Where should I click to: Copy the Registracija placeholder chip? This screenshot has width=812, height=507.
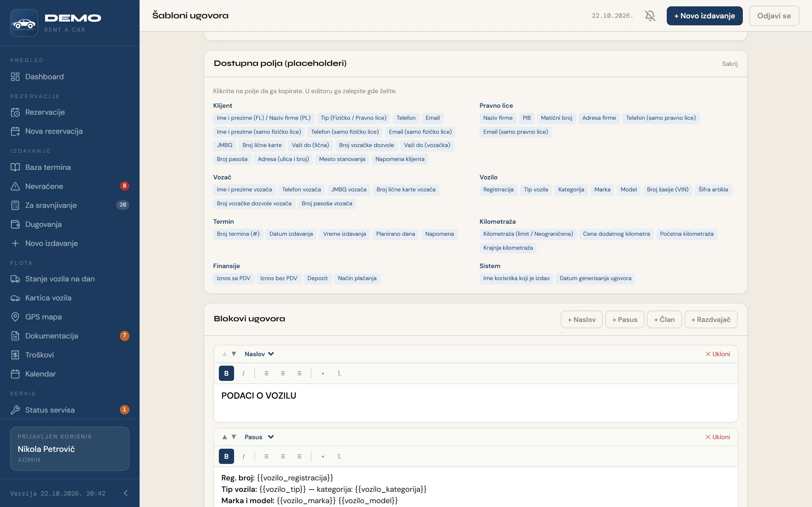[x=498, y=189]
